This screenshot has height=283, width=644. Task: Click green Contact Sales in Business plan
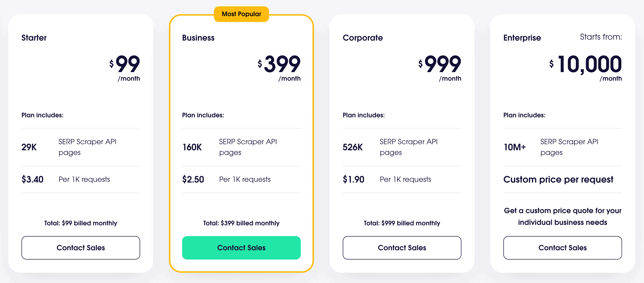[241, 248]
